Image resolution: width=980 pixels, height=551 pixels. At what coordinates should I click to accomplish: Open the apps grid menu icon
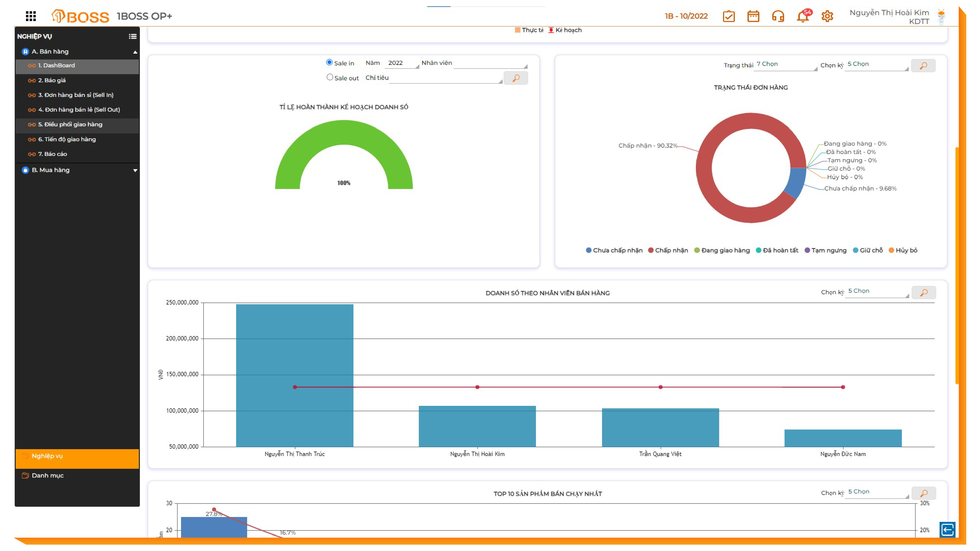(x=31, y=16)
